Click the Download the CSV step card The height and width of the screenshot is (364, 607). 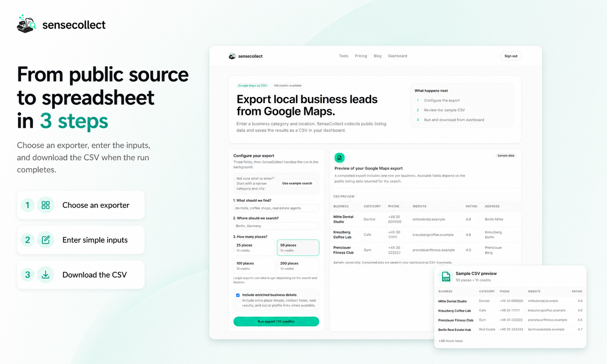point(81,275)
